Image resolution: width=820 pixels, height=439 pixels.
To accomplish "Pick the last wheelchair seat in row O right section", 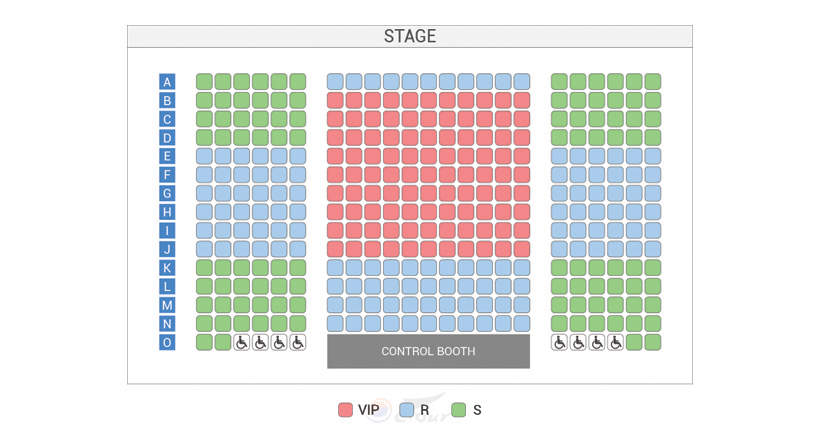I will (616, 343).
